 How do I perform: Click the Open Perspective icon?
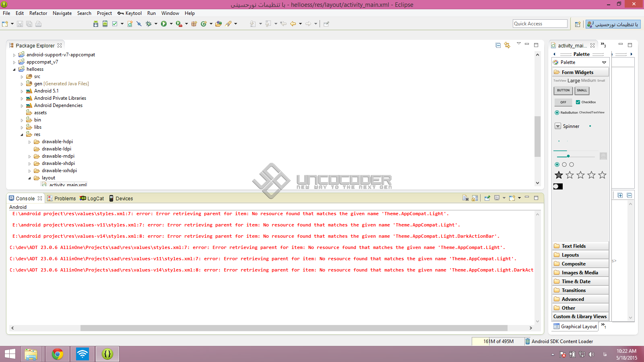578,24
